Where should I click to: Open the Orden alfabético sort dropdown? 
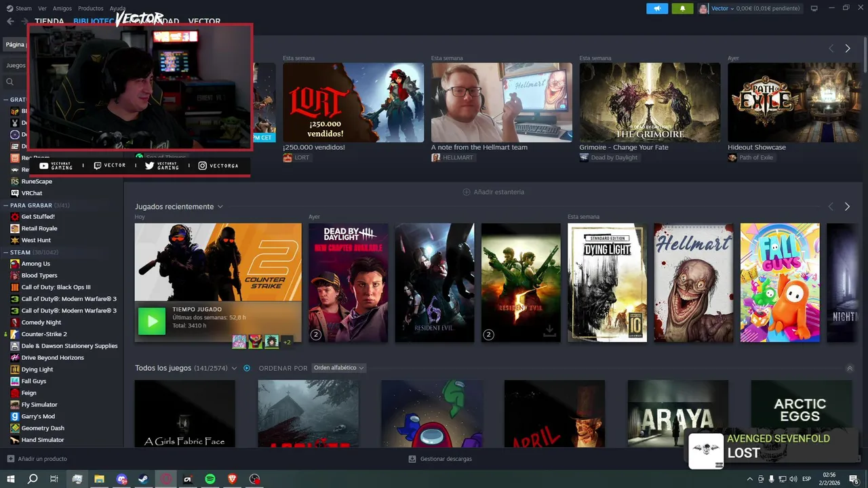click(x=338, y=368)
